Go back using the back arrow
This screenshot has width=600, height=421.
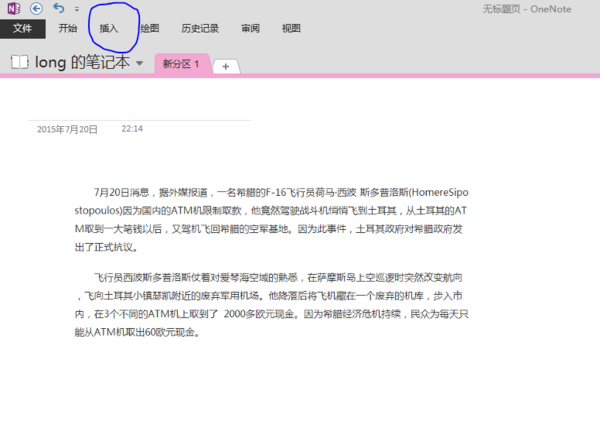(36, 8)
